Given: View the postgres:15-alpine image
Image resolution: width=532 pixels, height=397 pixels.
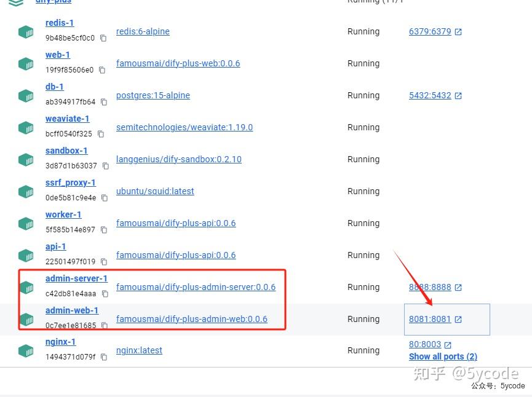Looking at the screenshot, I should pos(153,95).
